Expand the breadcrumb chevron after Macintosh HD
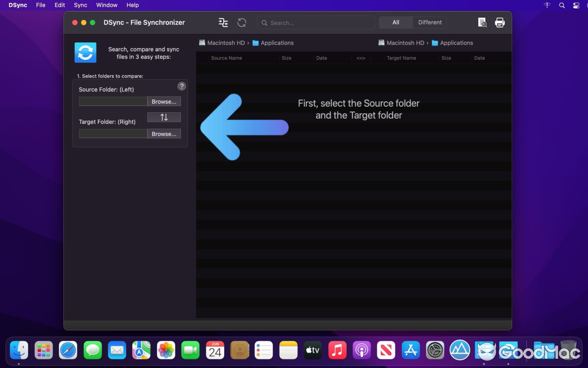 click(x=248, y=42)
